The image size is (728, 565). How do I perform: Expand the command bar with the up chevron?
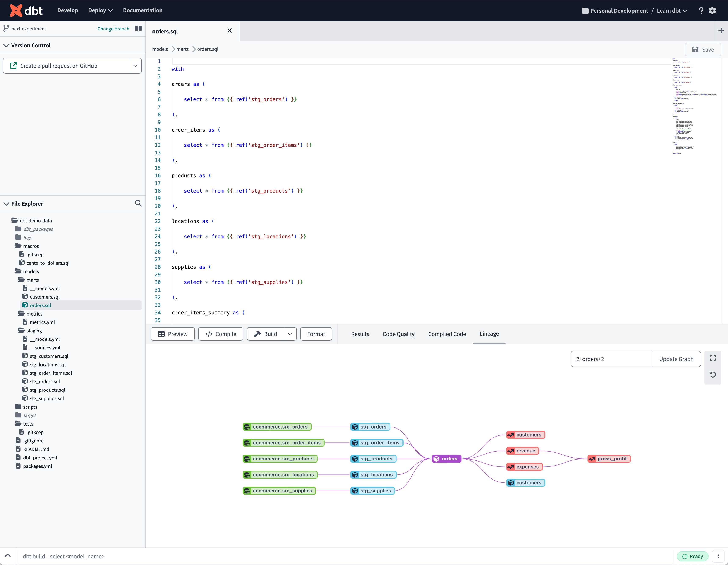[8, 556]
